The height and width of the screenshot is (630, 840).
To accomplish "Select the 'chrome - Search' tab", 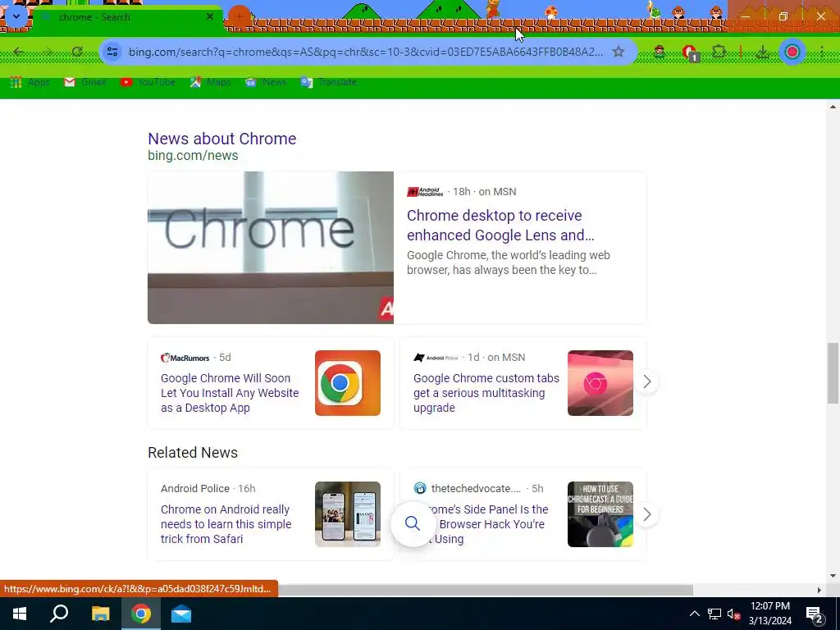I will (x=126, y=17).
